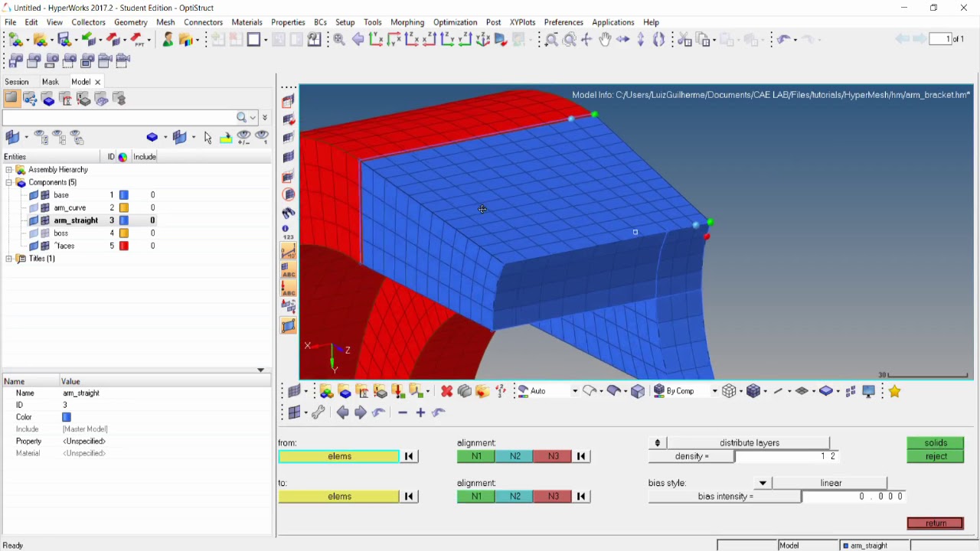Click the reject button
Image resolution: width=980 pixels, height=551 pixels.
[936, 456]
